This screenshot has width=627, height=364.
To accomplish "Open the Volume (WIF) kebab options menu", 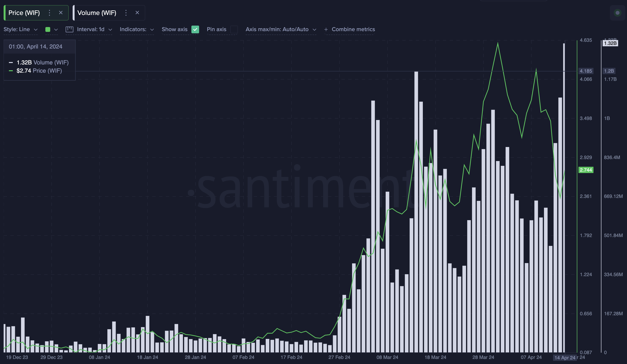I will pos(126,13).
